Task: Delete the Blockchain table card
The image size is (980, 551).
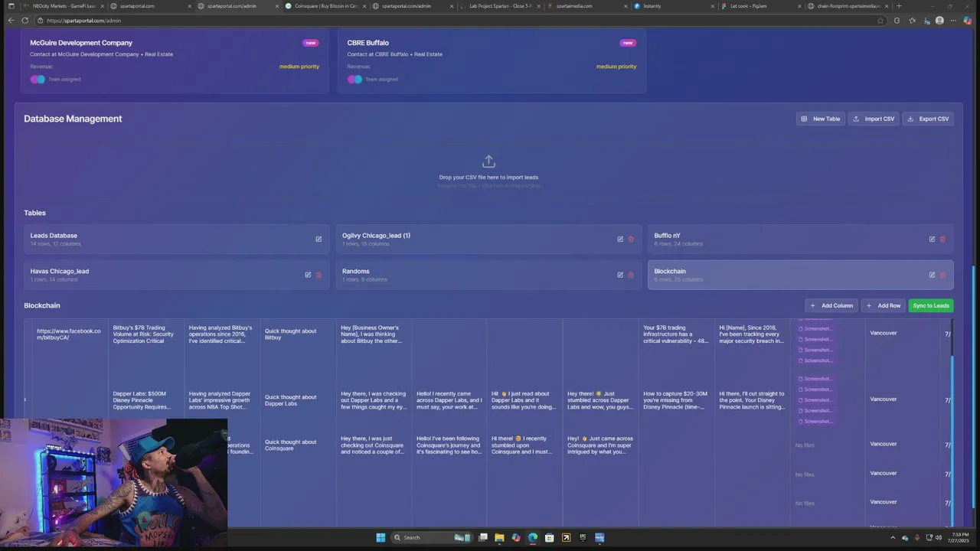Action: [x=942, y=275]
